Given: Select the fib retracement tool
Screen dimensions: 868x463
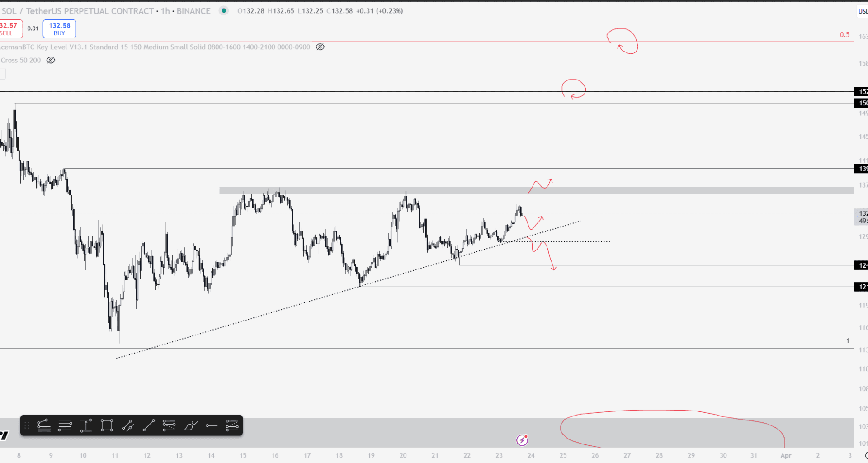Looking at the screenshot, I should pos(65,425).
